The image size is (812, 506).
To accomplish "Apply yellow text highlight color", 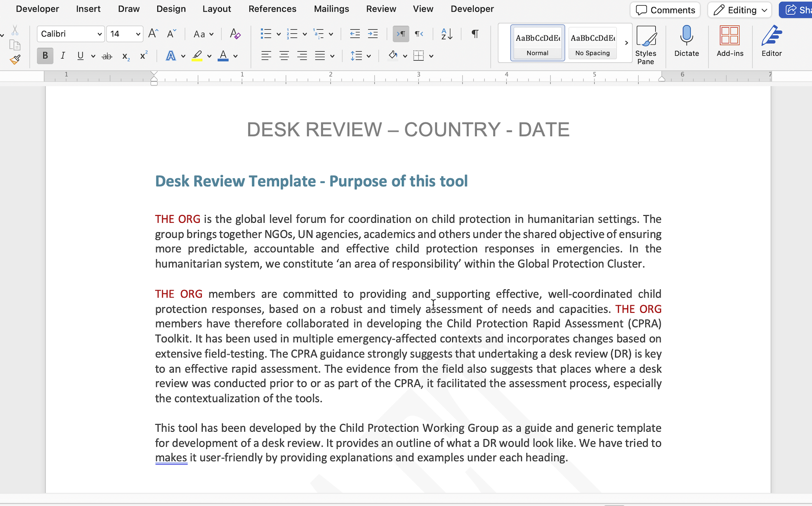I will [x=197, y=56].
